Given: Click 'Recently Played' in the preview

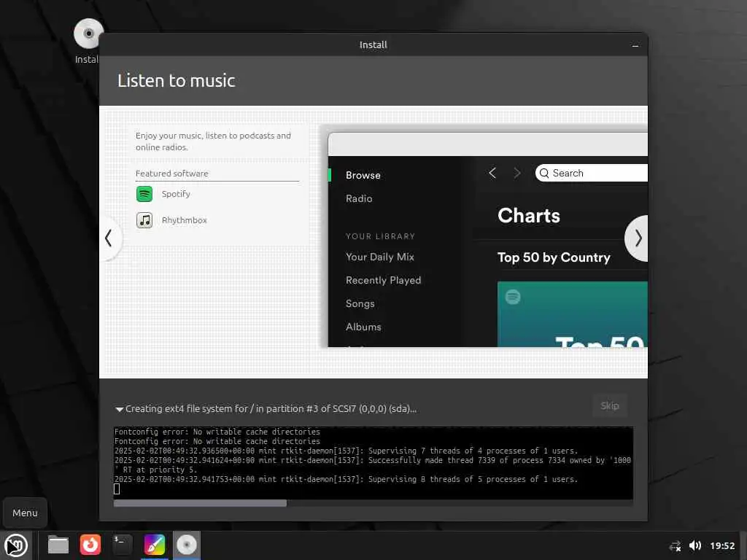Looking at the screenshot, I should coord(384,280).
